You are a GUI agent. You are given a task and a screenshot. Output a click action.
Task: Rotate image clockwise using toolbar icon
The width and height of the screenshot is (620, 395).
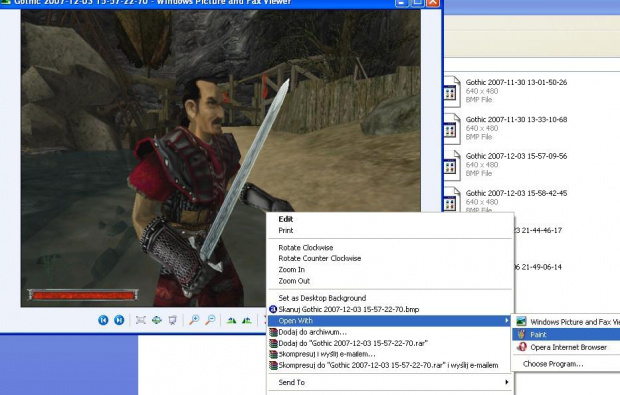click(x=232, y=320)
